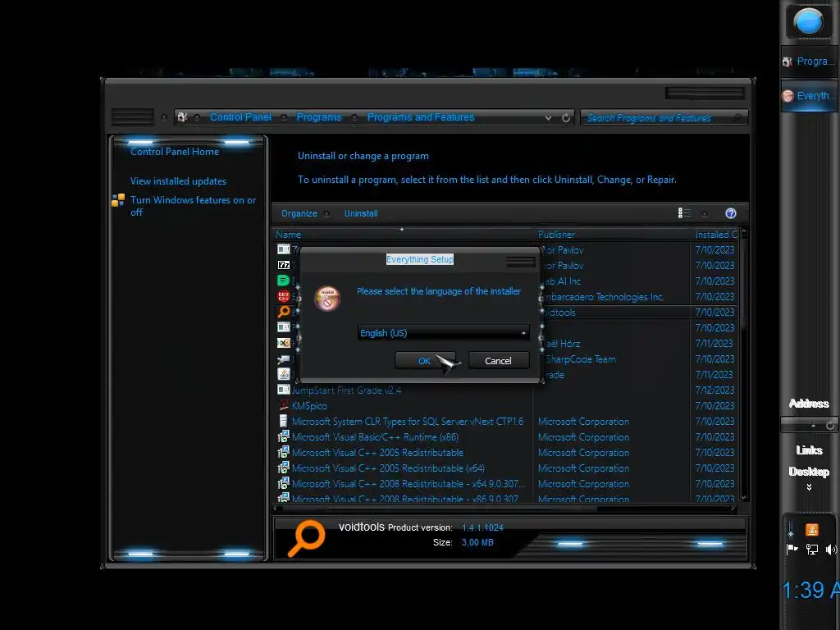The image size is (840, 630).
Task: Click the horizontal scrollbar under the program list
Action: (x=504, y=508)
